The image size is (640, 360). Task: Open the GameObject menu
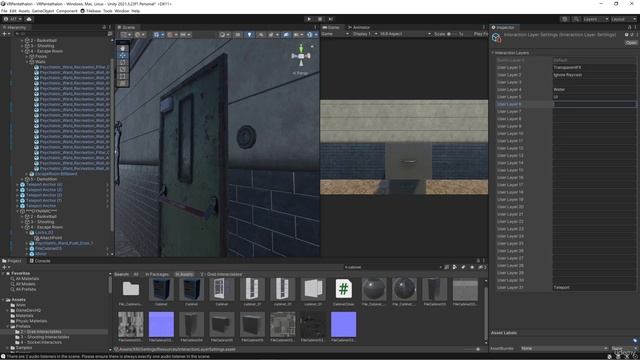pos(43,11)
